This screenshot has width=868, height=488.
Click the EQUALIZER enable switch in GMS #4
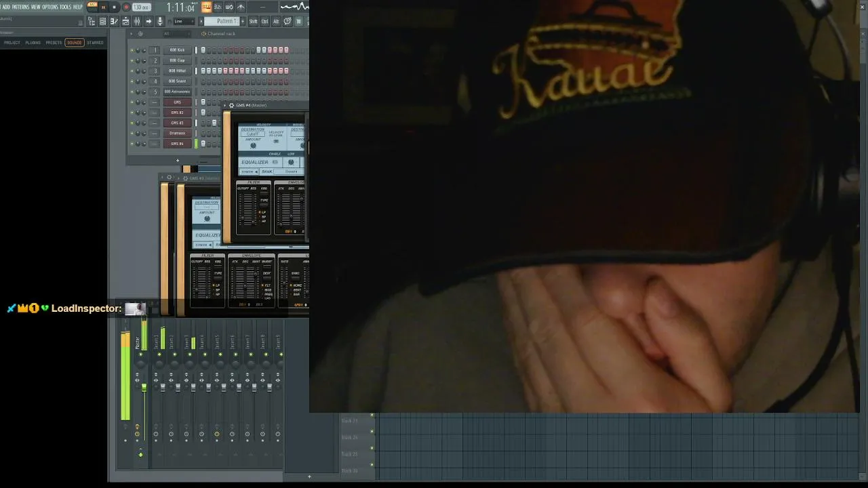(x=275, y=162)
